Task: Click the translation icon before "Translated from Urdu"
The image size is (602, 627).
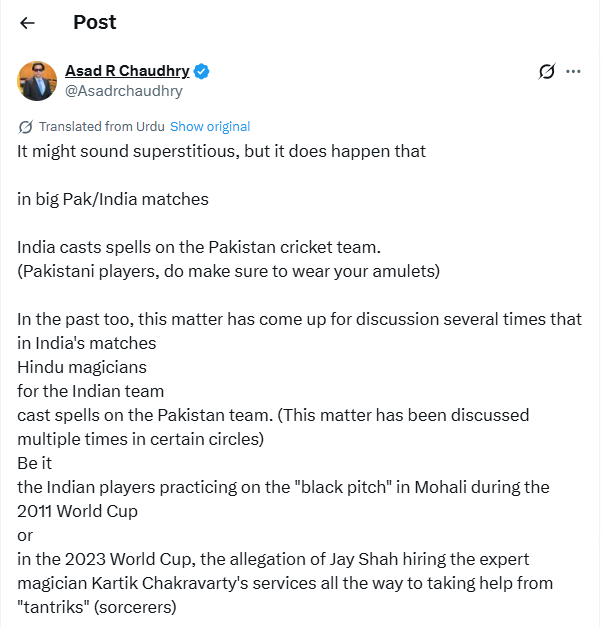Action: pos(25,127)
